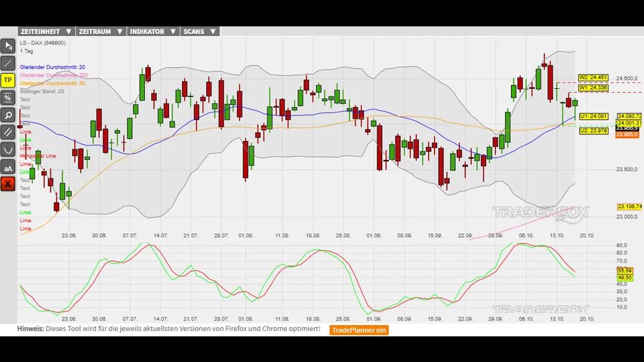Select the curve arc drawing tool
Screen dimensions: 644x362
(8, 149)
